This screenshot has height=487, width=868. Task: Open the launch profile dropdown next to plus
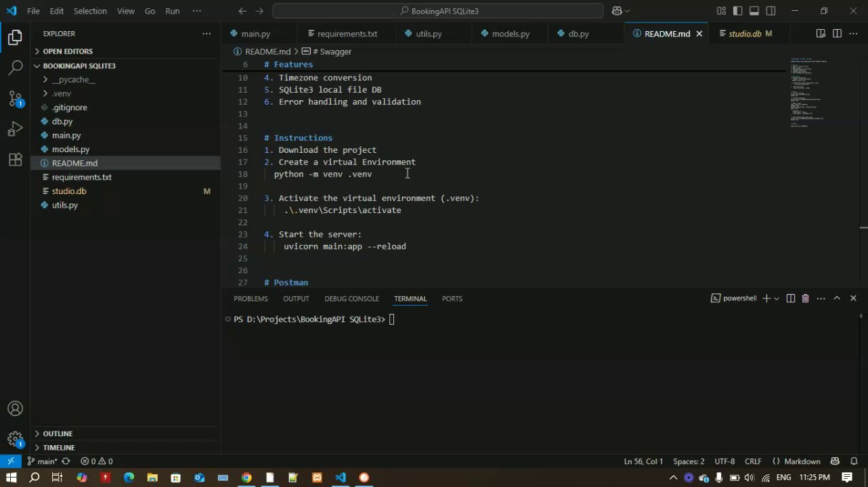776,298
